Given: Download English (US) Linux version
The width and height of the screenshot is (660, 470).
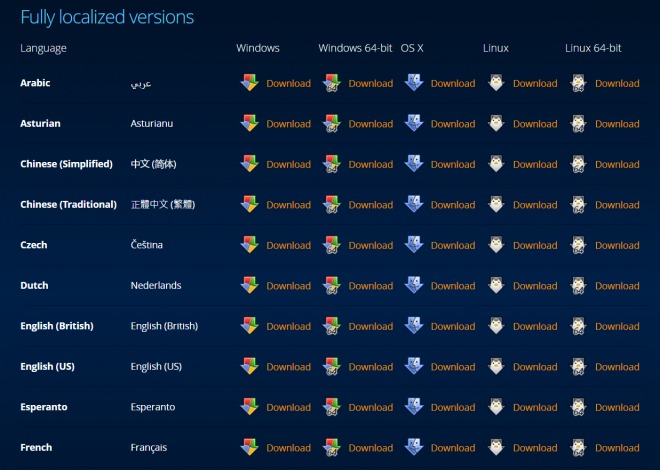Looking at the screenshot, I should click(535, 367).
